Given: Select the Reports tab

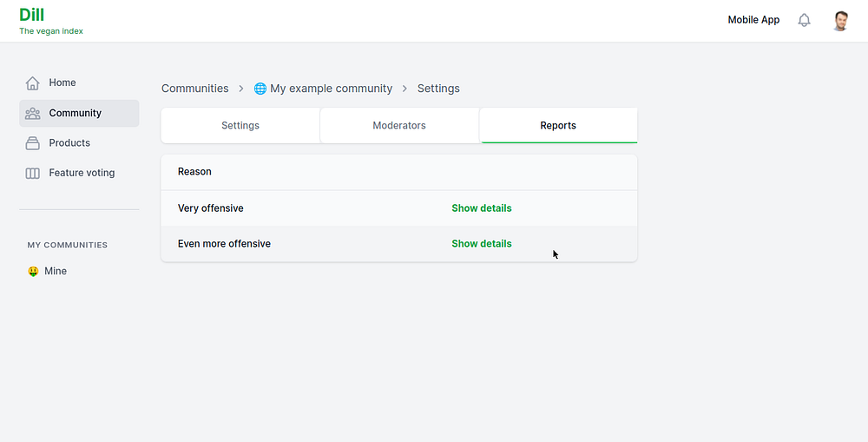Looking at the screenshot, I should [558, 126].
